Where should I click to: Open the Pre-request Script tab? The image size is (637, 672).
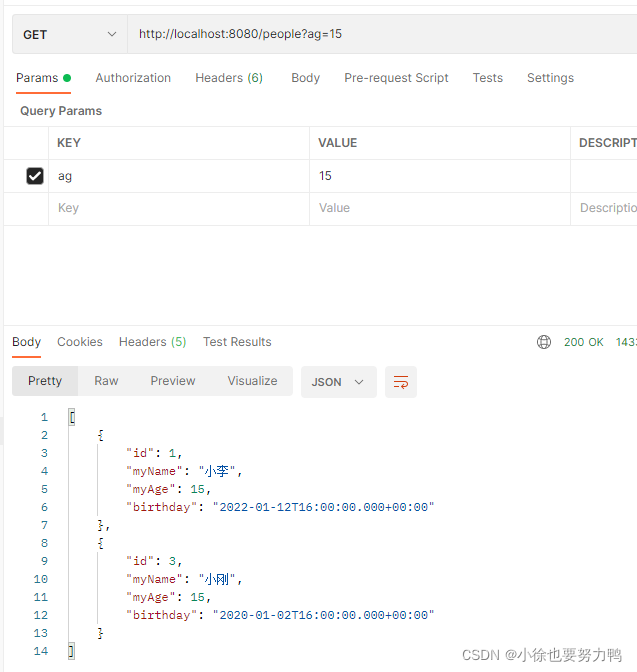[396, 78]
